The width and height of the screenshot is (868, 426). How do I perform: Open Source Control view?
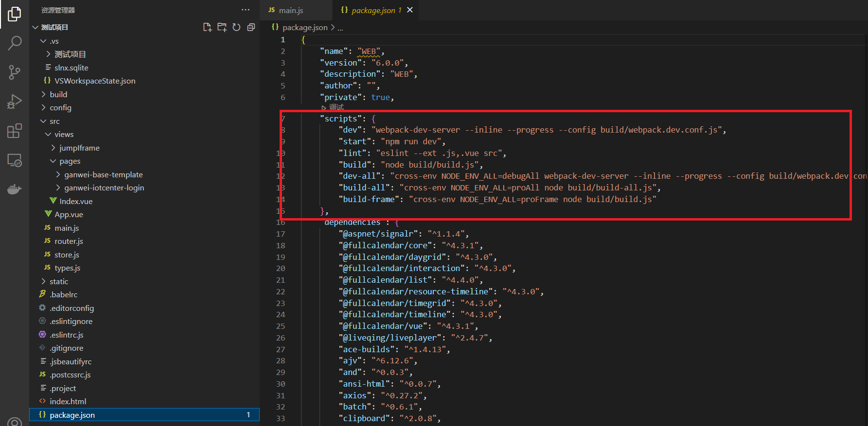tap(15, 72)
